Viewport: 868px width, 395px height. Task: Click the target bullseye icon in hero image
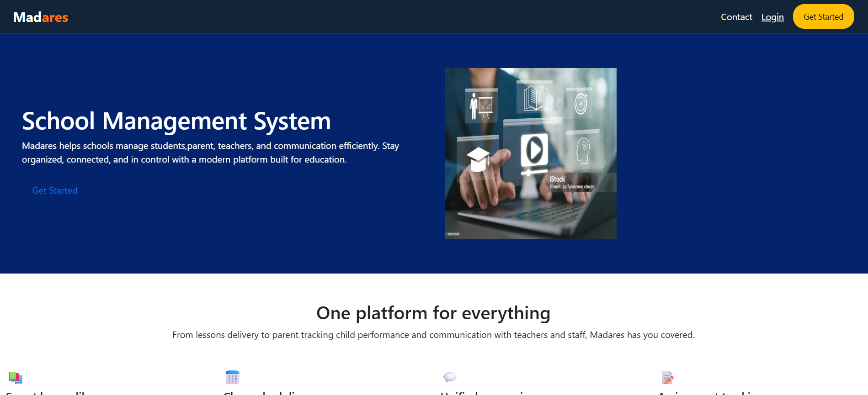coord(581,104)
